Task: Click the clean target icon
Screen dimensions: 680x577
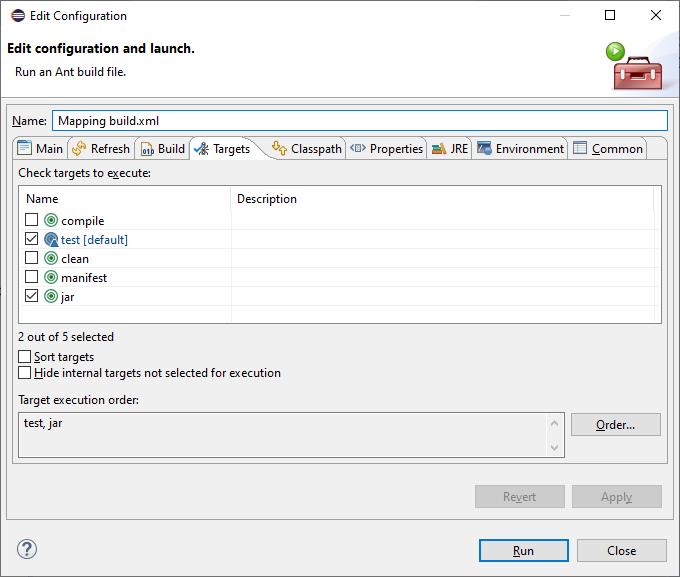Action: [x=51, y=259]
